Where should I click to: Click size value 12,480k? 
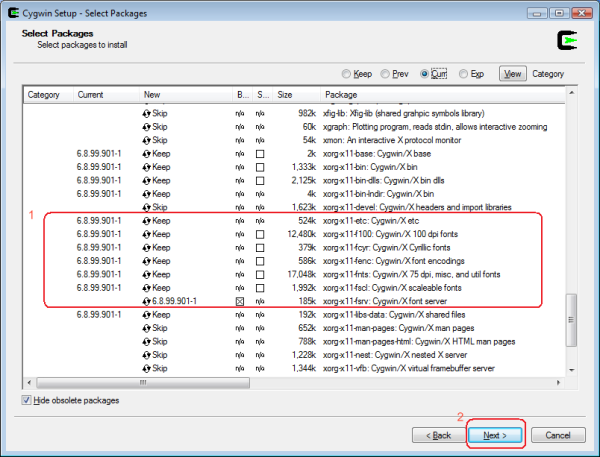302,234
